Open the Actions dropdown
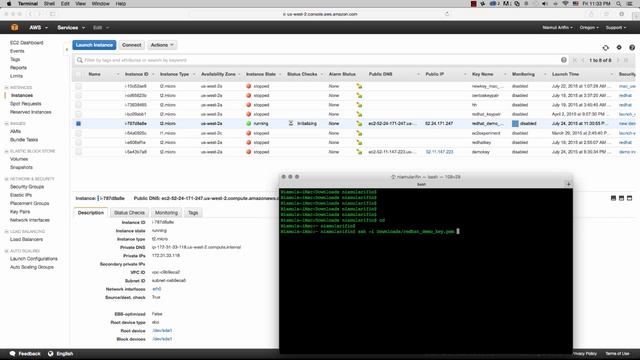Image resolution: width=640 pixels, height=360 pixels. click(x=162, y=45)
